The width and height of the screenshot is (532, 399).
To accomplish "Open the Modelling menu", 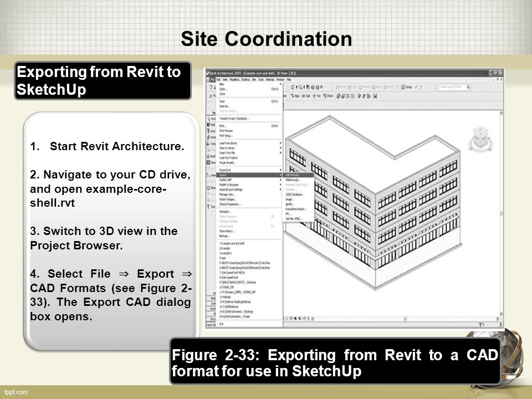I will [234, 79].
